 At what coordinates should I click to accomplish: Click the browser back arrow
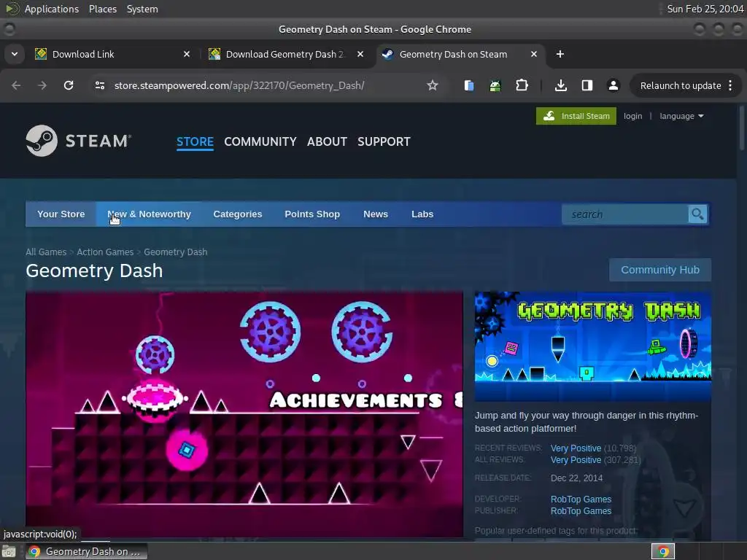[16, 85]
